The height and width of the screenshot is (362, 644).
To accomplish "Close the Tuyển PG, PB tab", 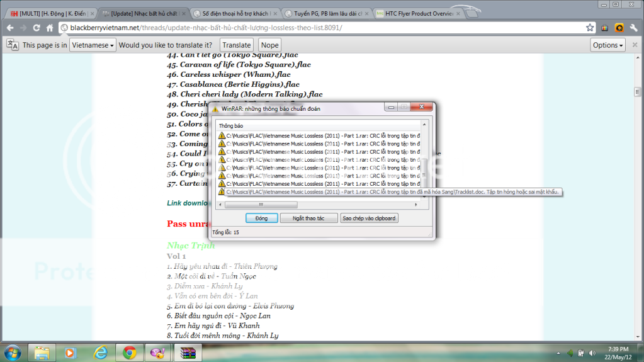I will point(367,14).
